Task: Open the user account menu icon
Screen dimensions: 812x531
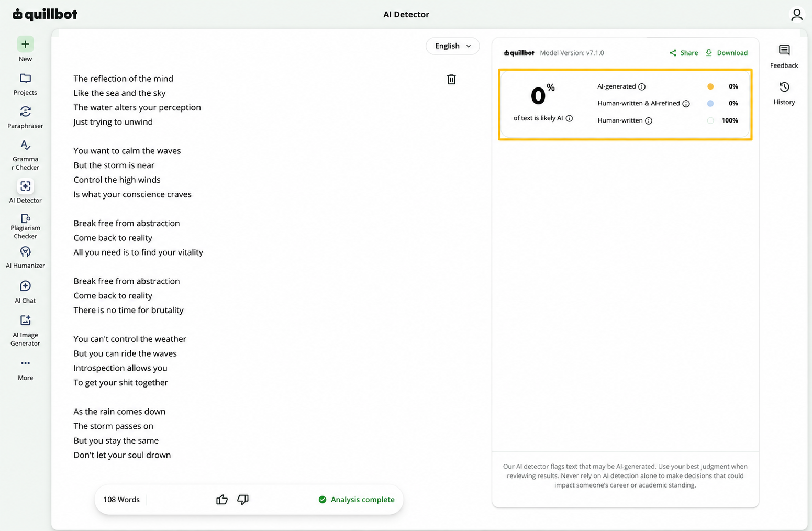Action: (796, 15)
